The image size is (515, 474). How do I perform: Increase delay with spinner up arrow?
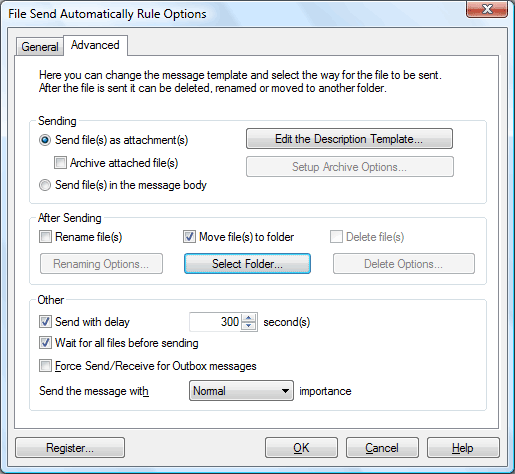(x=249, y=318)
